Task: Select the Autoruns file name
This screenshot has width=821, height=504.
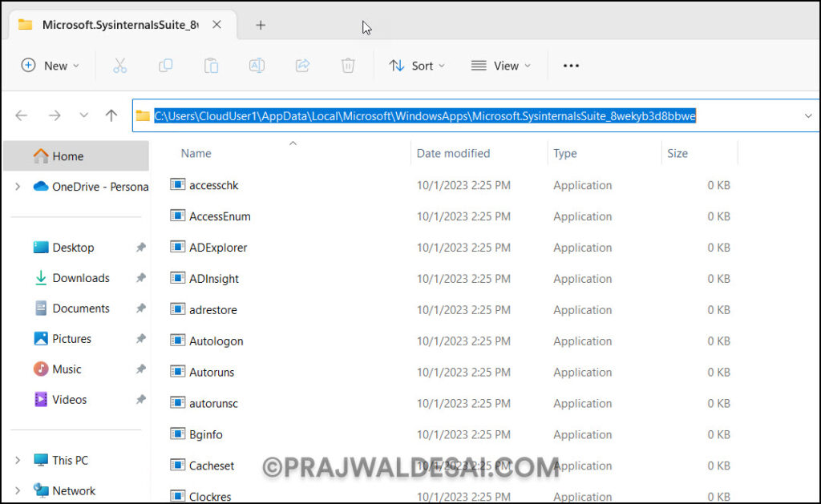Action: coord(212,372)
